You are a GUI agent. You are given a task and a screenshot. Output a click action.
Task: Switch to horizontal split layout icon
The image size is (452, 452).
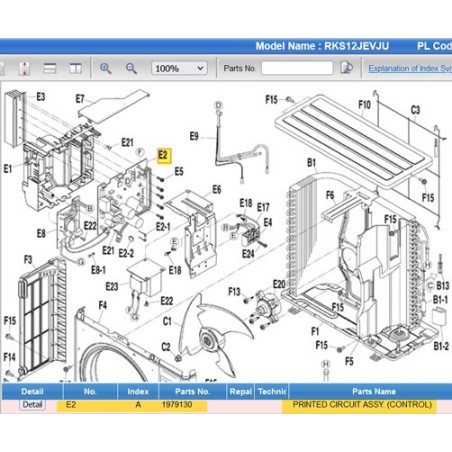click(50, 68)
